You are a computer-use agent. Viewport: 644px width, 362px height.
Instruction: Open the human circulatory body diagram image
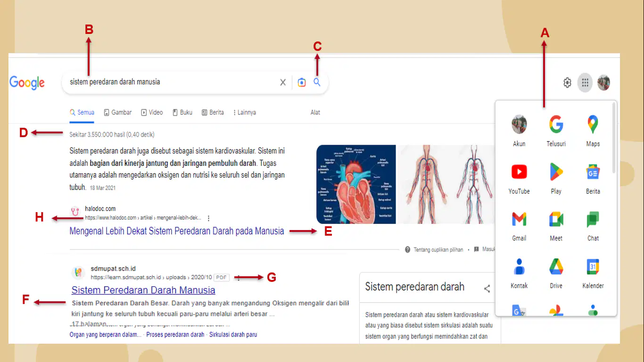pos(446,184)
